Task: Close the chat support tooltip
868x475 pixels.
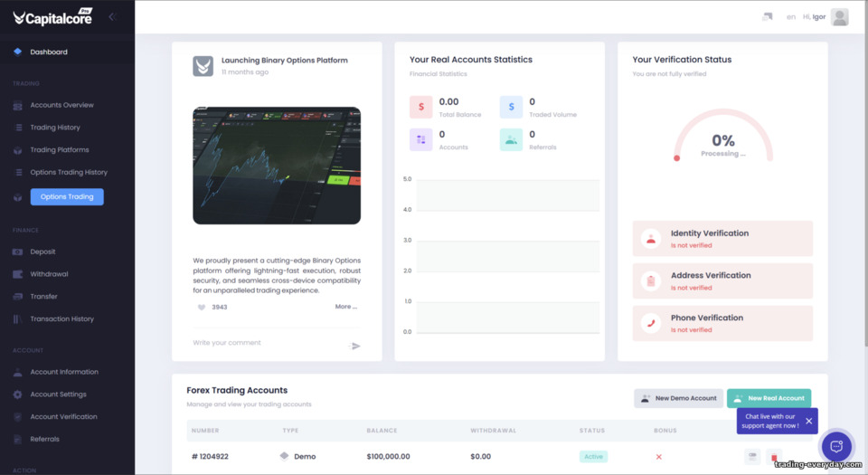Action: pos(808,421)
